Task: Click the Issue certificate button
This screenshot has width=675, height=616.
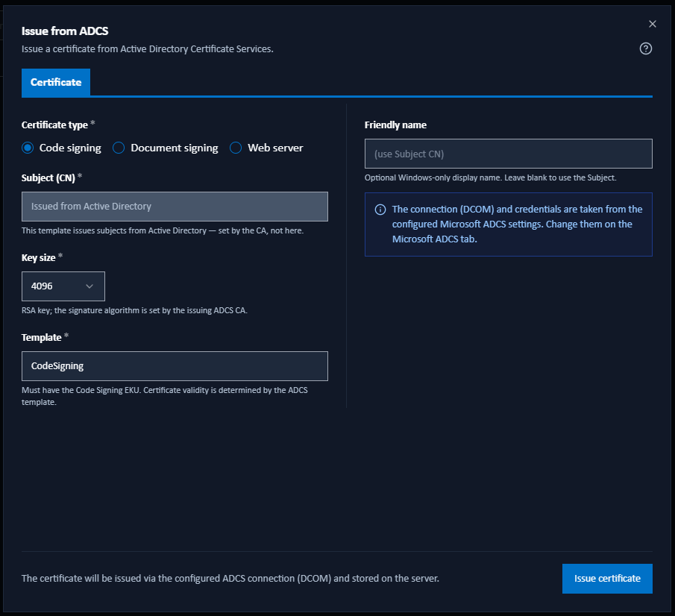Action: pos(607,578)
